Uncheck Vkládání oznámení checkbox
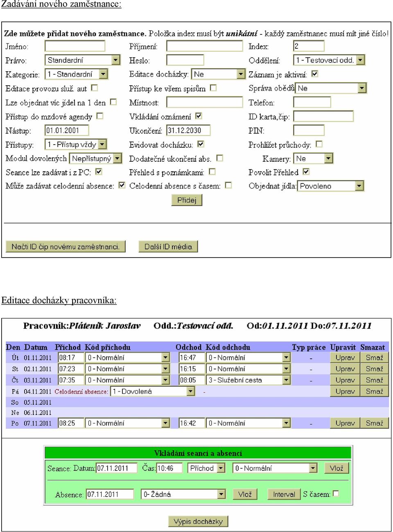 click(199, 116)
